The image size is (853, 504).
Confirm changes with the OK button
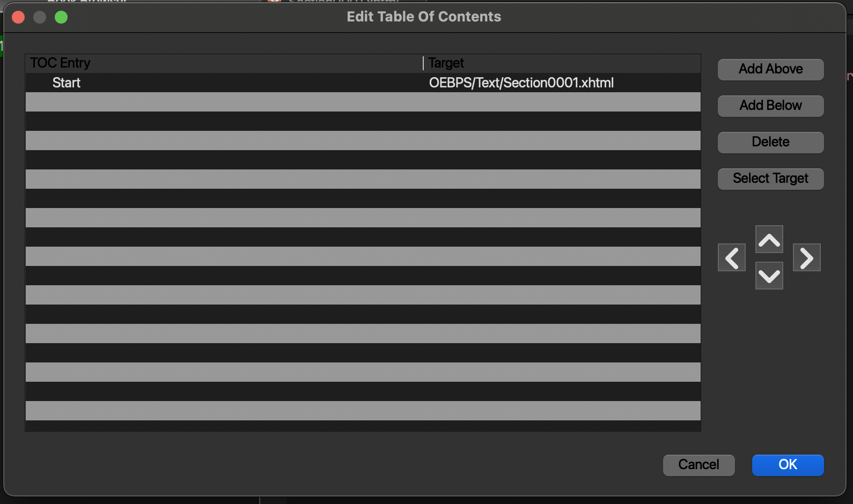point(788,465)
